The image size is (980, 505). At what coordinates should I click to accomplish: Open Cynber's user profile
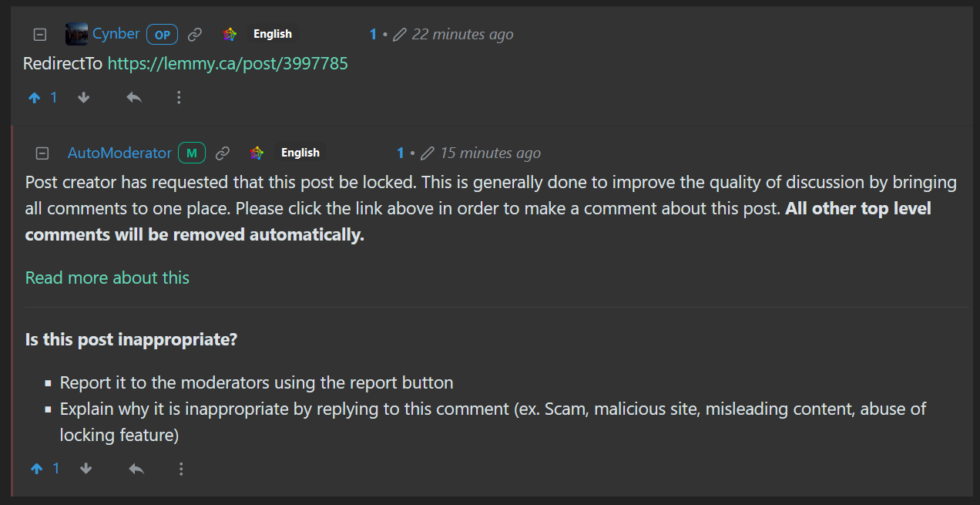point(116,34)
